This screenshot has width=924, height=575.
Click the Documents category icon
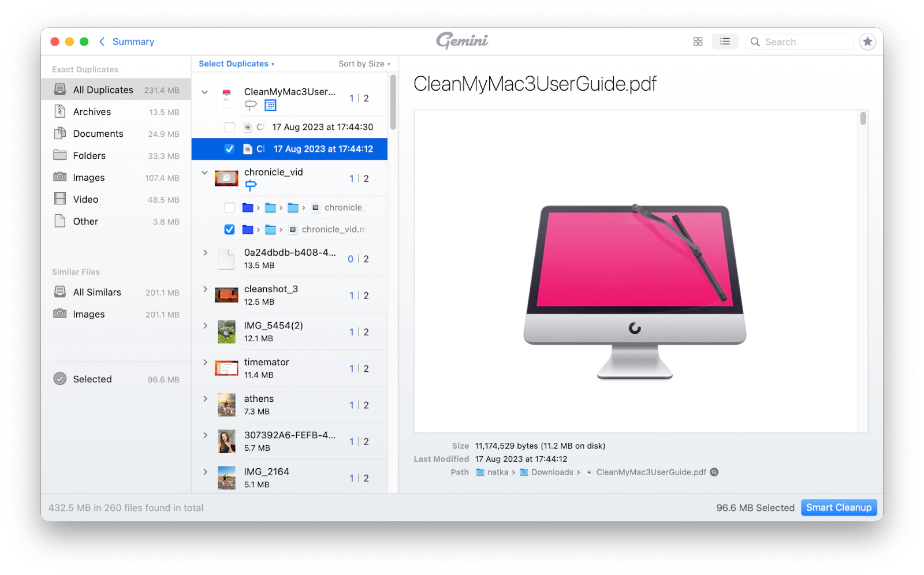[60, 133]
